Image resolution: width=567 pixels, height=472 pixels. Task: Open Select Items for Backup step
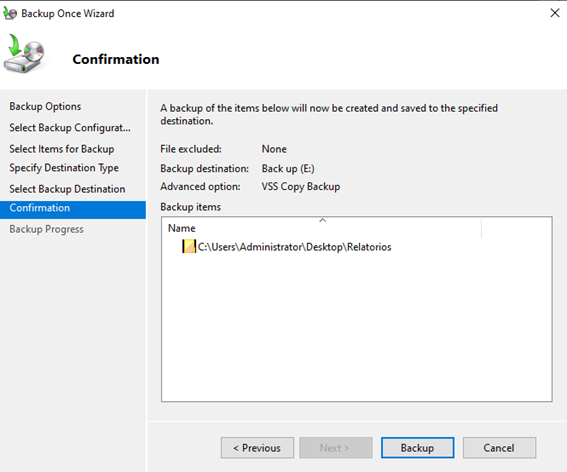click(x=62, y=149)
